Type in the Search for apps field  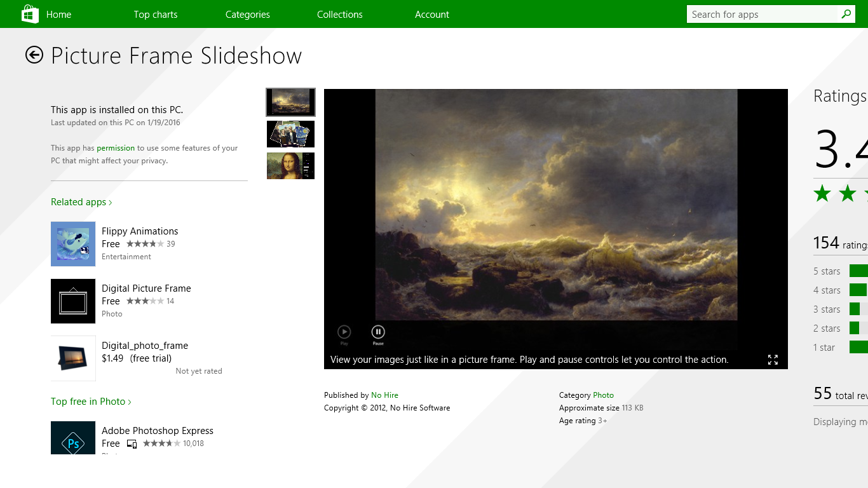[763, 14]
